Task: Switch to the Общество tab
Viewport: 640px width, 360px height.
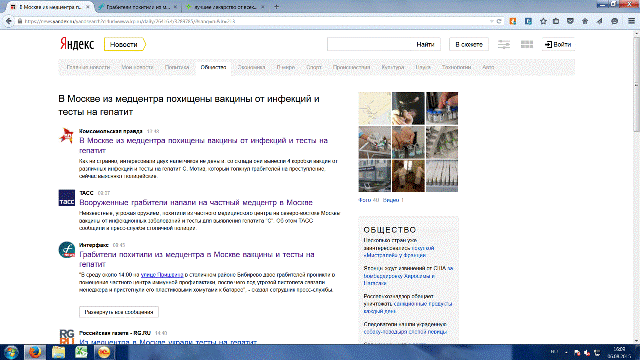Action: [x=213, y=67]
